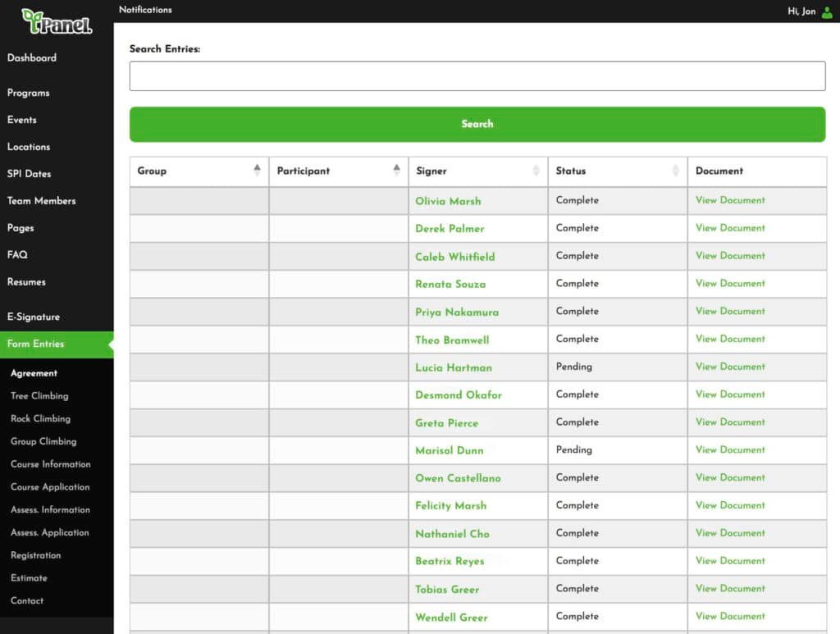
Task: View Document for Wendell Greer
Action: pos(730,616)
